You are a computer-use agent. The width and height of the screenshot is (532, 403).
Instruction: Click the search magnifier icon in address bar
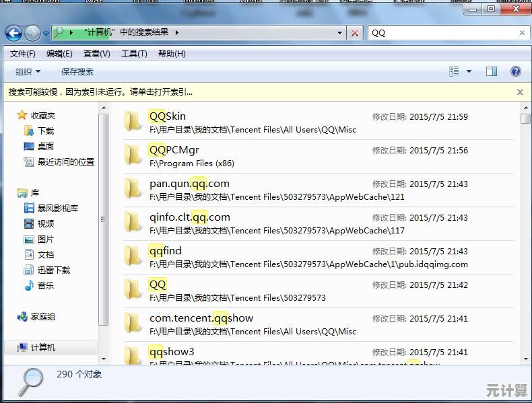coord(59,32)
